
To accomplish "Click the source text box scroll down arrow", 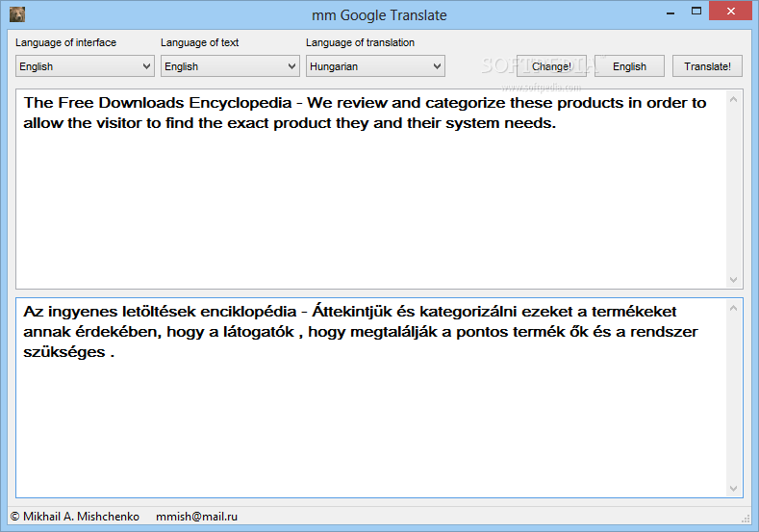I will [733, 279].
